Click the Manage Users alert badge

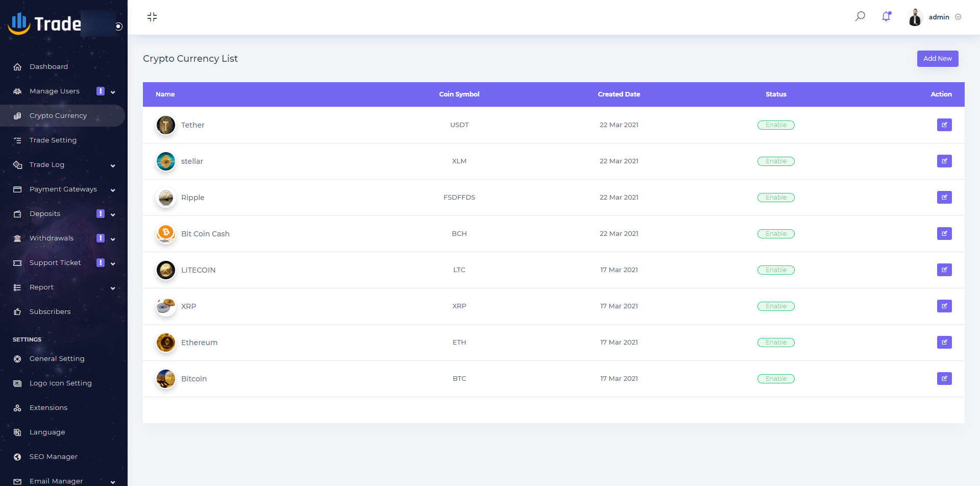(x=101, y=91)
